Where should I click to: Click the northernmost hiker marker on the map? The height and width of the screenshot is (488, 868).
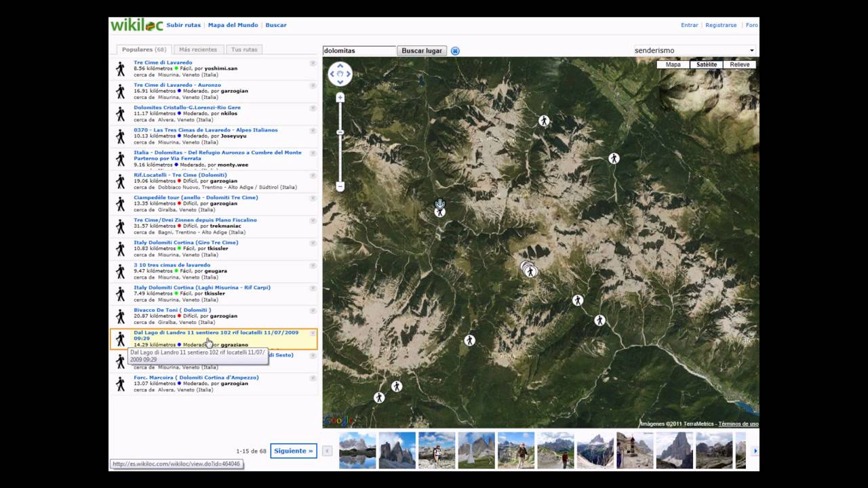pyautogui.click(x=544, y=121)
